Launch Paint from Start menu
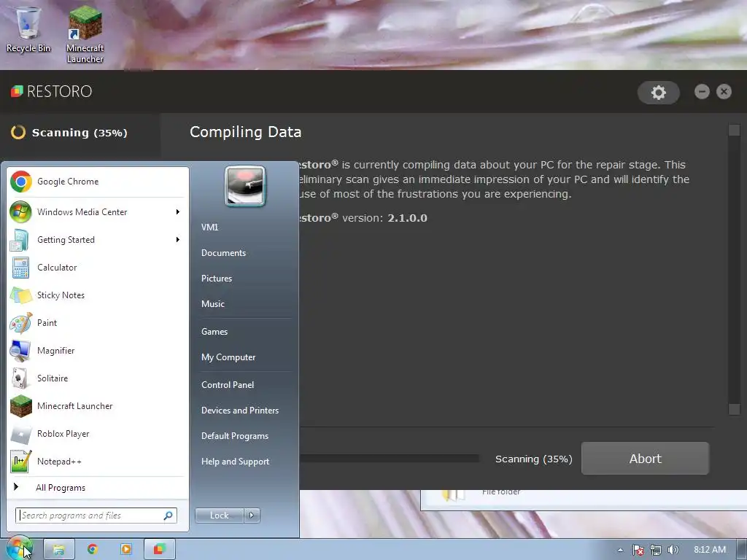Image resolution: width=747 pixels, height=560 pixels. tap(97, 323)
